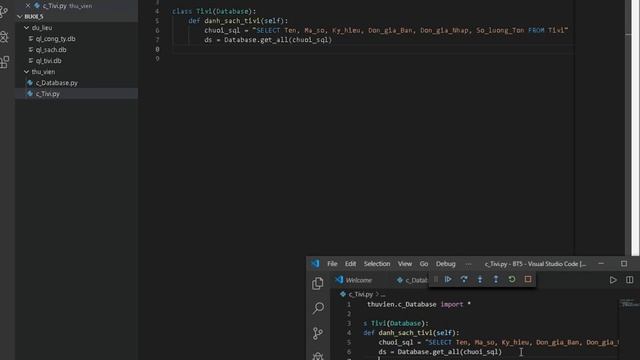The width and height of the screenshot is (640, 360).
Task: Click Step Out in the debug toolbar
Action: click(496, 280)
